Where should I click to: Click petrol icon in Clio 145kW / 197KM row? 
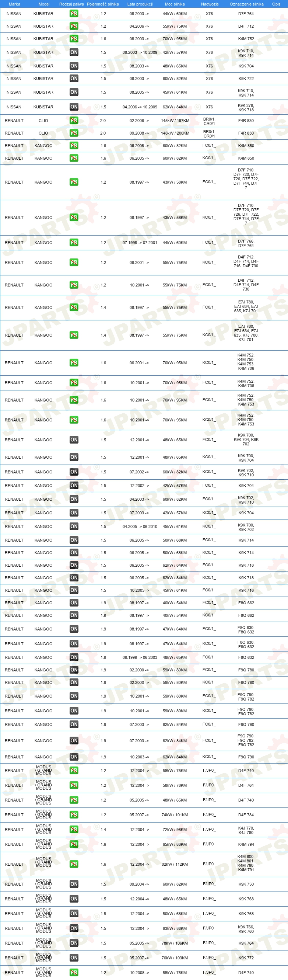[74, 121]
